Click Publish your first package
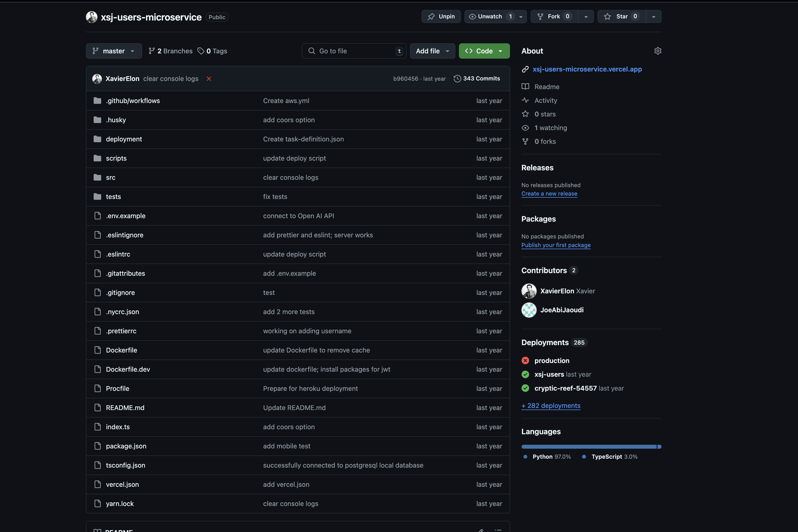Image resolution: width=798 pixels, height=532 pixels. [556, 245]
